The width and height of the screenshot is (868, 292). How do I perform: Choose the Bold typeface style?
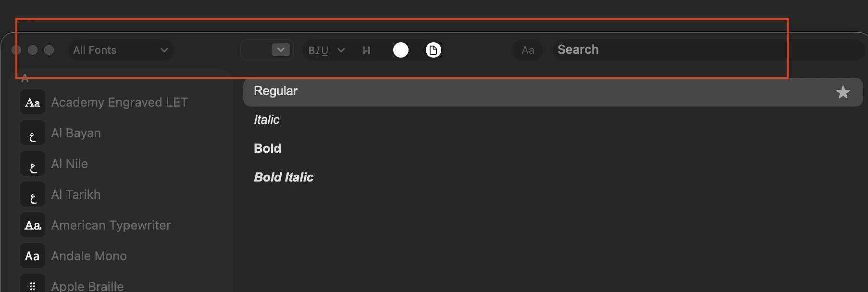[x=267, y=148]
